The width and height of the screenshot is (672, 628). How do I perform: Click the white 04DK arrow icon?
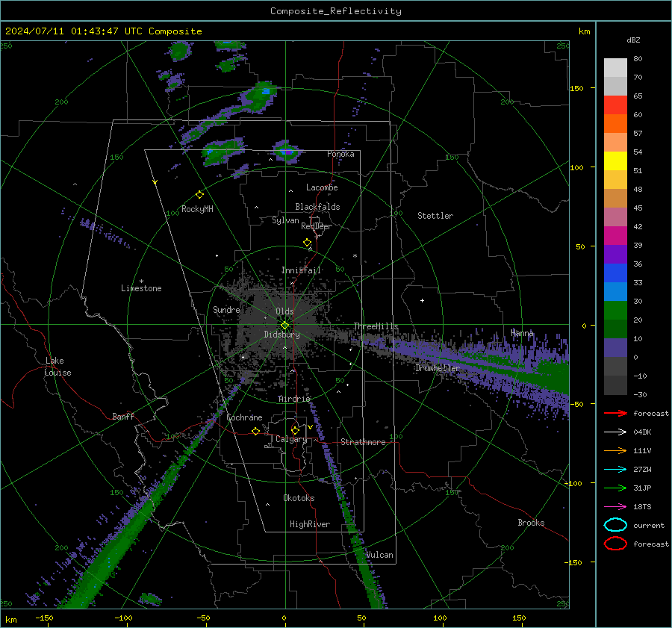click(x=615, y=432)
